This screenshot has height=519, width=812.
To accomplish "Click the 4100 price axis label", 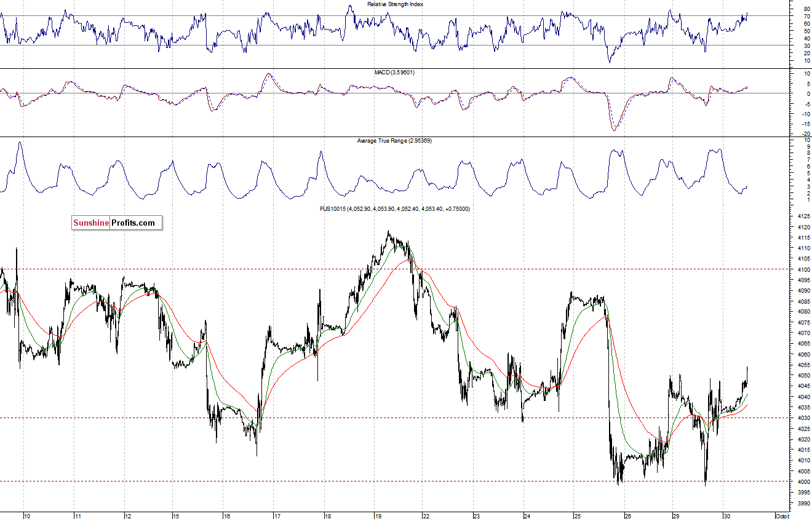I will (803, 269).
